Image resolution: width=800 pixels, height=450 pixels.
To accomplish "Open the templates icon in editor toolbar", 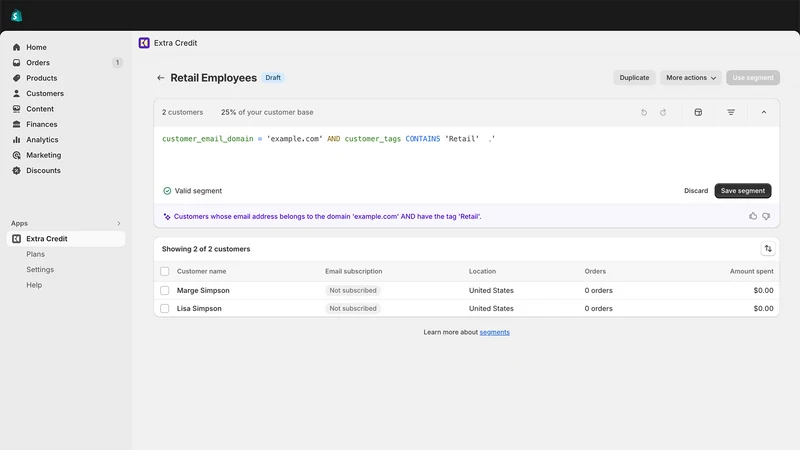I will pos(698,112).
